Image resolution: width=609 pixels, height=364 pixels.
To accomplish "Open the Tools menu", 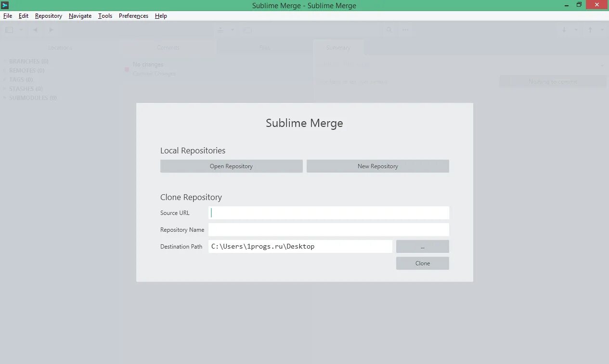I will tap(105, 16).
